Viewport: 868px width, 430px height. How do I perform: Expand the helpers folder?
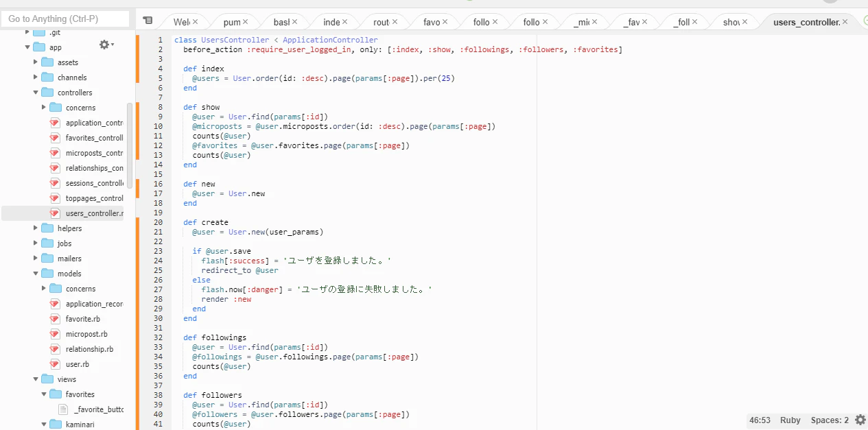click(x=36, y=228)
